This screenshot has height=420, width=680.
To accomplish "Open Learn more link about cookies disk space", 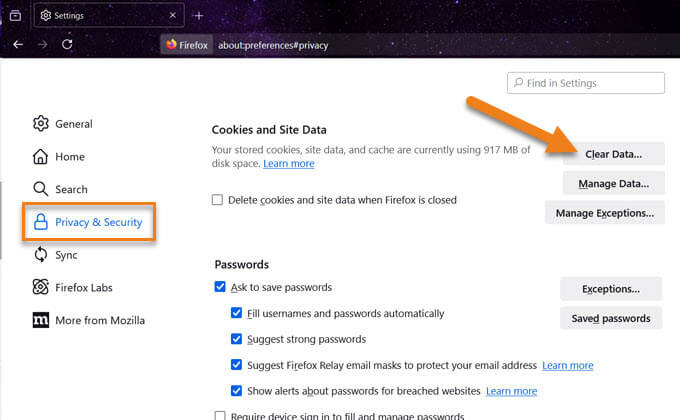I will click(289, 164).
